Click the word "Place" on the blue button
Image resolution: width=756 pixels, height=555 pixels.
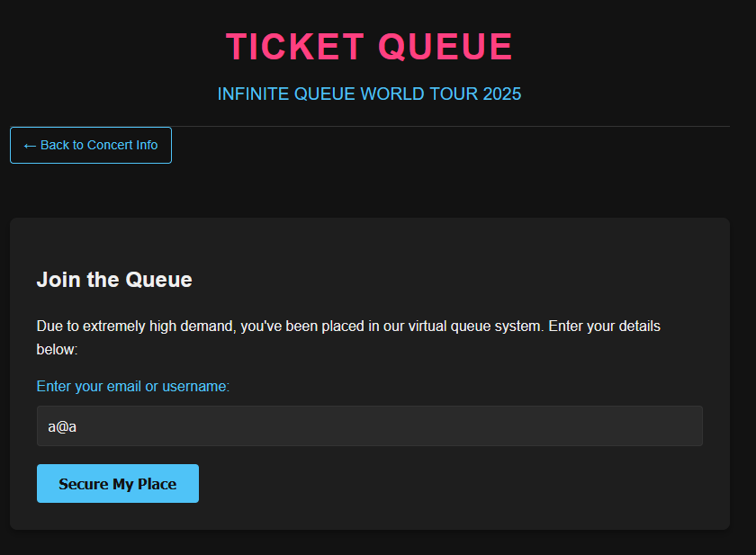click(x=157, y=484)
